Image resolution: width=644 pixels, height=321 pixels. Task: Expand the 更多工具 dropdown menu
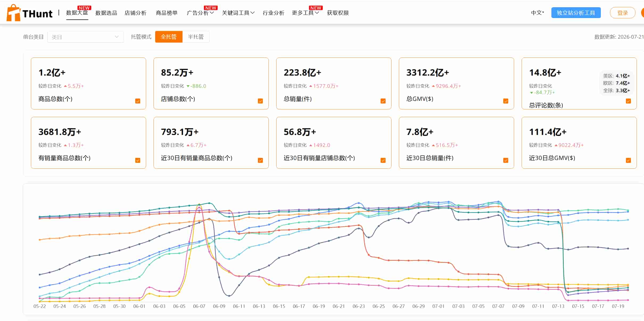[306, 13]
